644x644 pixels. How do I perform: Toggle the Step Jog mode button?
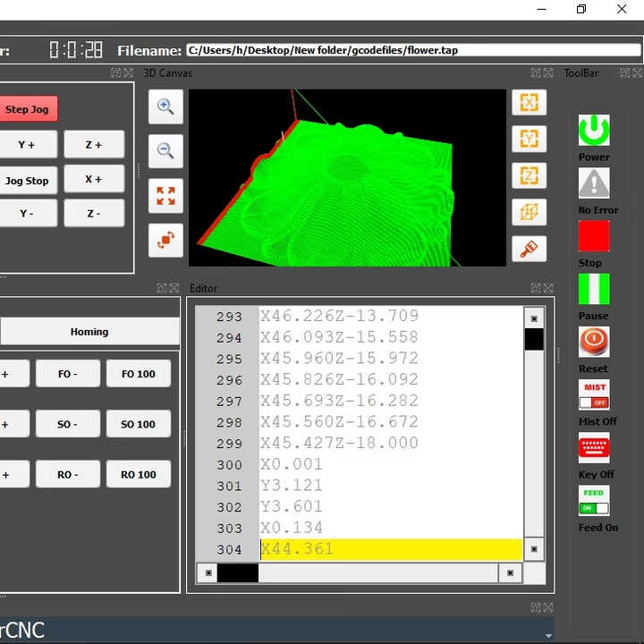pos(27,109)
